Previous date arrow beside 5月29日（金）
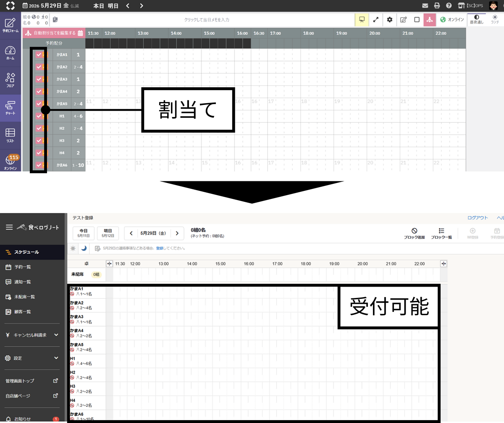The width and height of the screenshot is (504, 423). click(131, 233)
